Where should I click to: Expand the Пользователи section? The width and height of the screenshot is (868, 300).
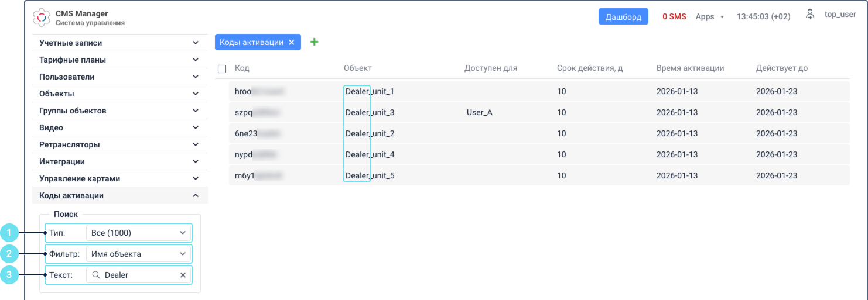click(119, 77)
